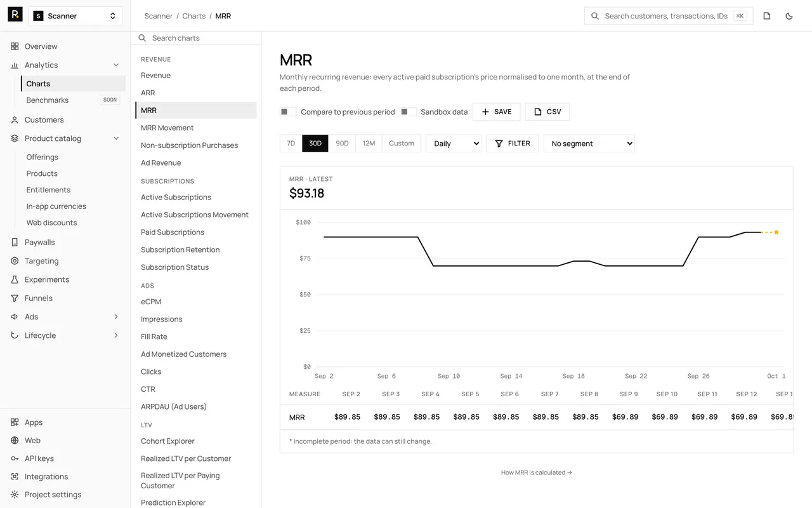Open the Overview grid icon
Viewport: 812px width, 508px height.
15,46
